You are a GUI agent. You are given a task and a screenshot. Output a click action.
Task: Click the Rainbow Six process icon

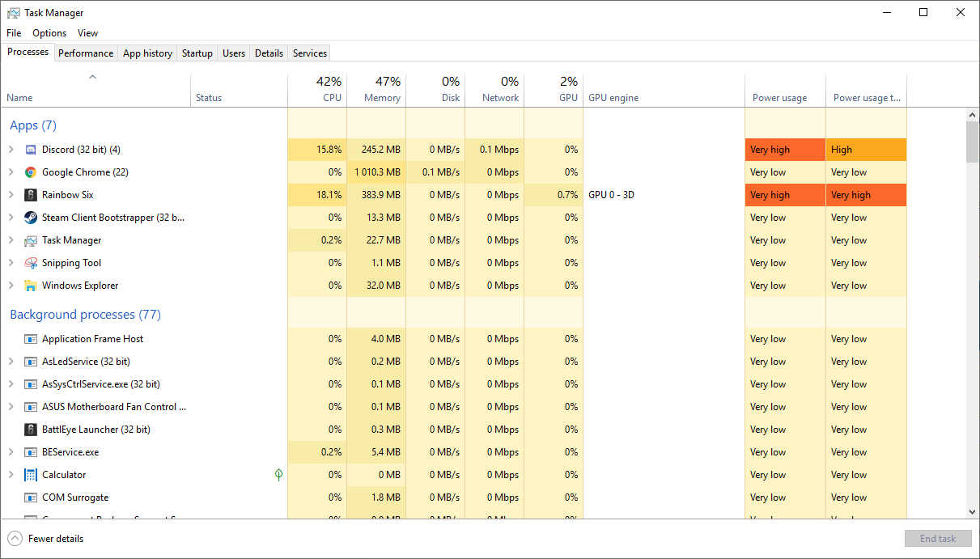(x=31, y=195)
